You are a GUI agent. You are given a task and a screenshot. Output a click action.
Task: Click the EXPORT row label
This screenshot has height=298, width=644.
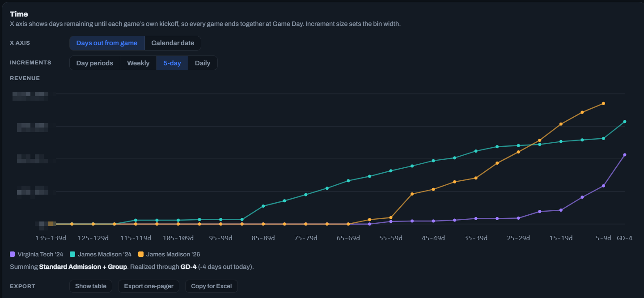(x=22, y=286)
